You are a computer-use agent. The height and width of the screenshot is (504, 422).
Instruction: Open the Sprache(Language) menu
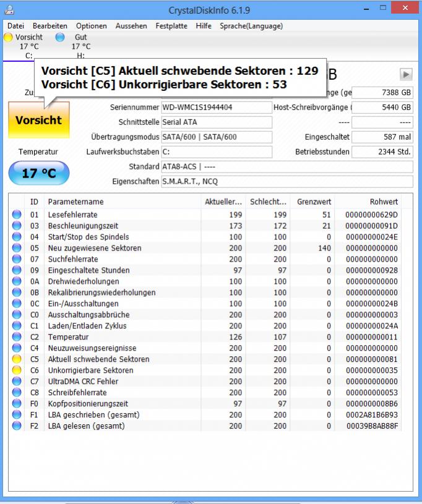click(251, 26)
